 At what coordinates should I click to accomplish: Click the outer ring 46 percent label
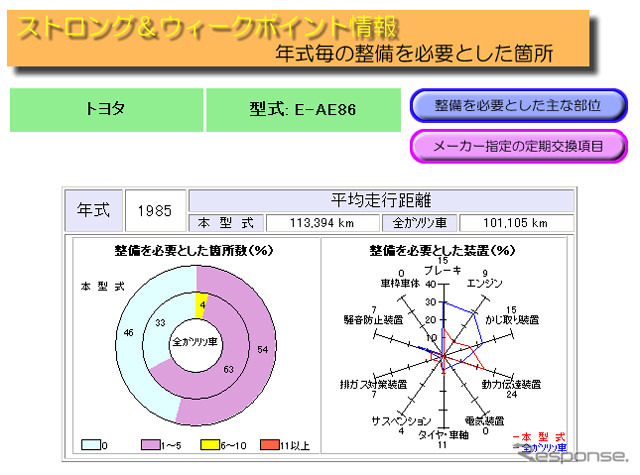click(x=129, y=333)
